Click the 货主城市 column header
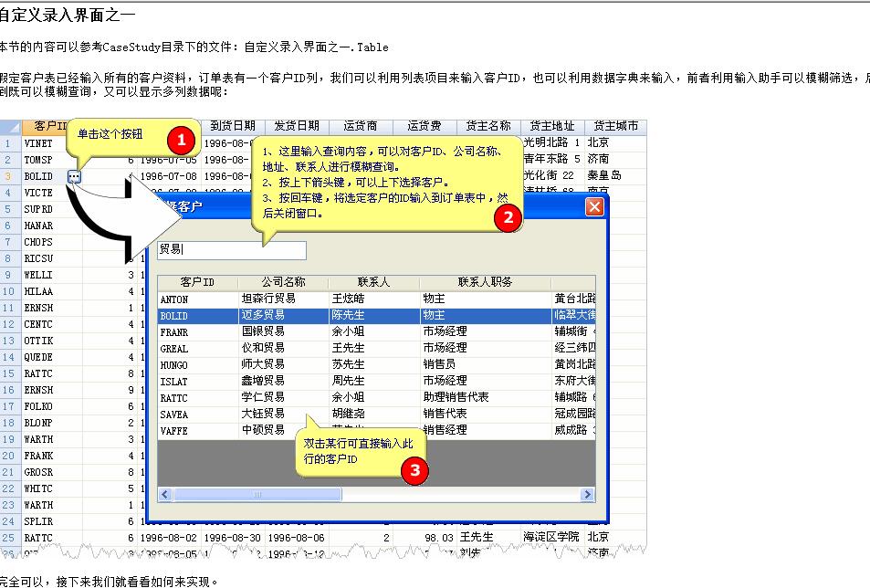870x588 pixels. point(616,127)
